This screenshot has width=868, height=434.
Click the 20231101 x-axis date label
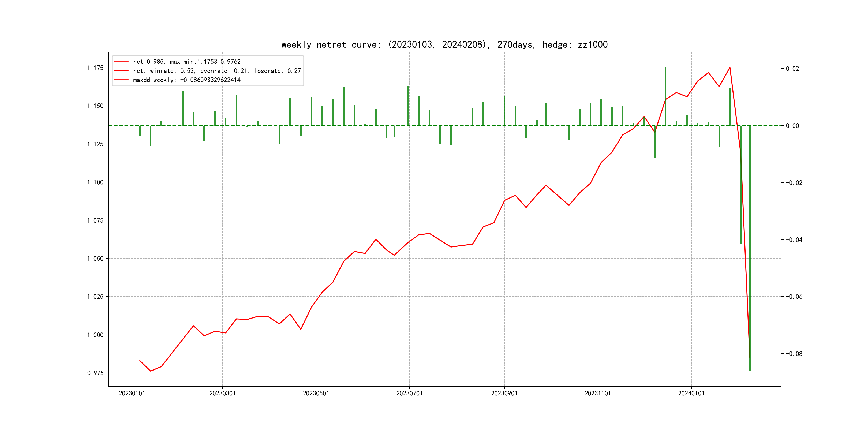click(598, 393)
